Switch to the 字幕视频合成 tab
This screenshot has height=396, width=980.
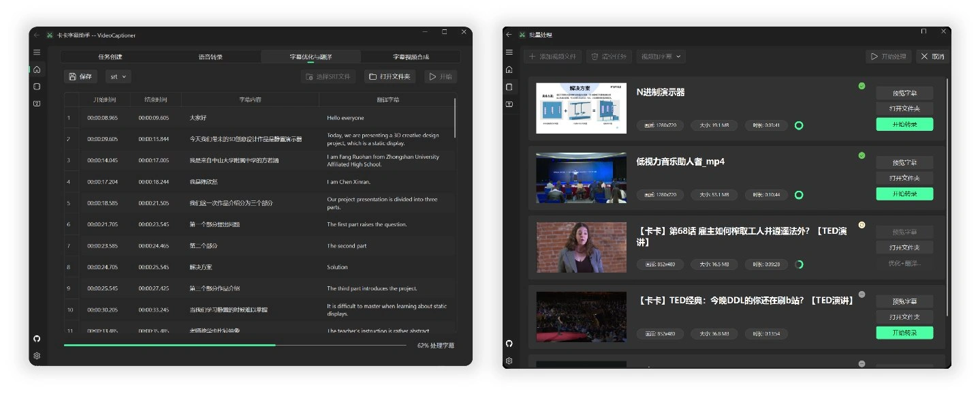point(411,57)
